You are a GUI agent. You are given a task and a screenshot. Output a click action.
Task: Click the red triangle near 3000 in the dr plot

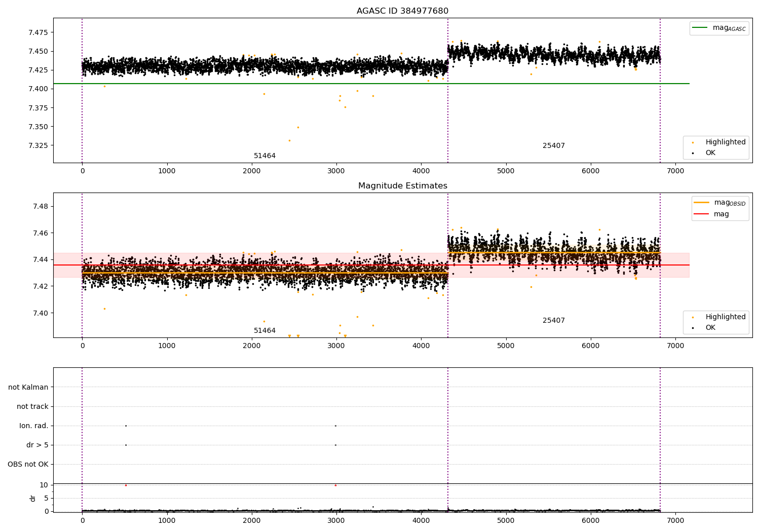pos(335,485)
